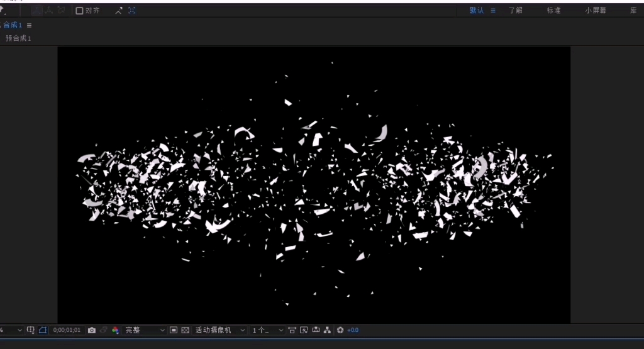Select the view axis mode icon

(61, 10)
